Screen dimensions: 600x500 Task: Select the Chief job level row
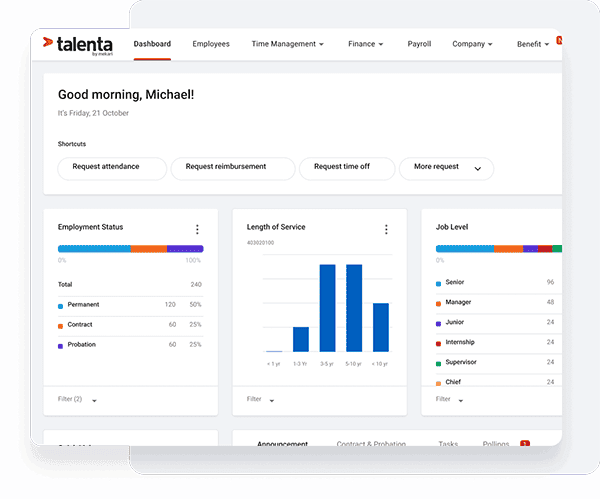[499, 380]
